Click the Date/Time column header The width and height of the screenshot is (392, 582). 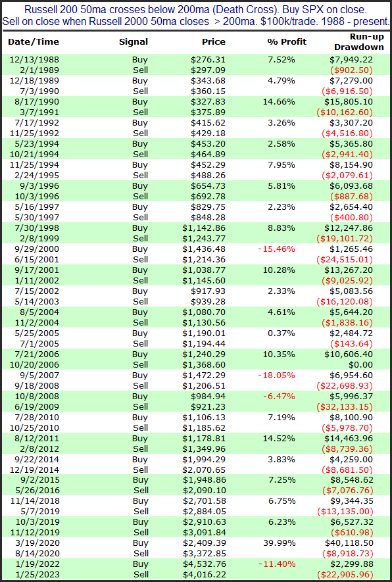point(34,42)
